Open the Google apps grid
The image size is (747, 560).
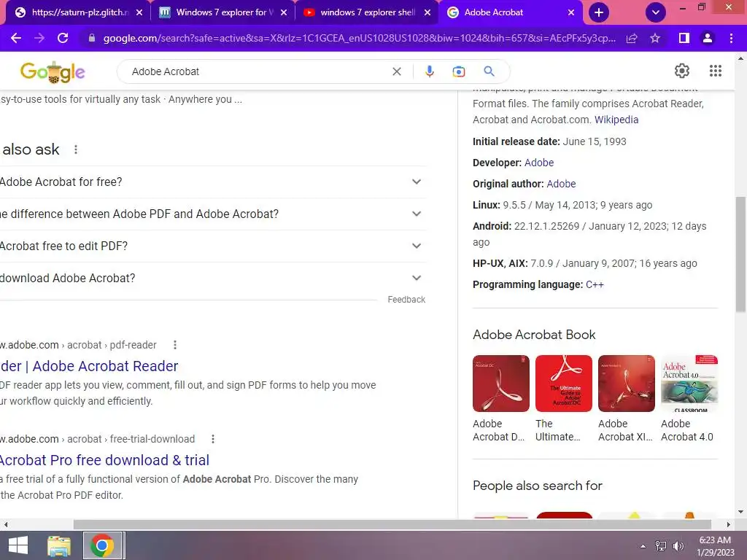coord(715,71)
